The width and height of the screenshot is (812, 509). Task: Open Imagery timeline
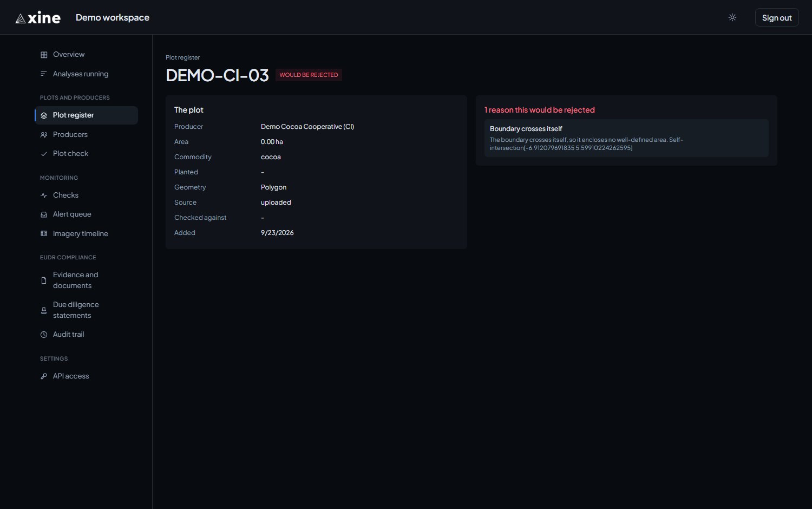pos(87,234)
